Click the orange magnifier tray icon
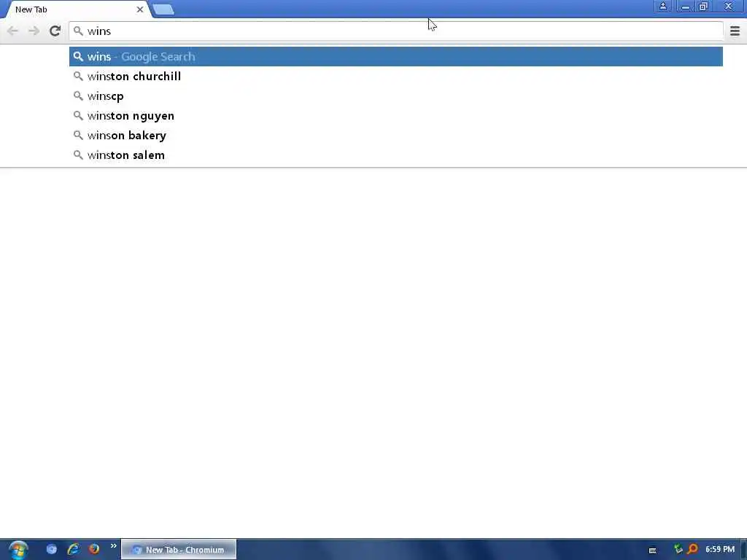The image size is (747, 560). pyautogui.click(x=692, y=549)
